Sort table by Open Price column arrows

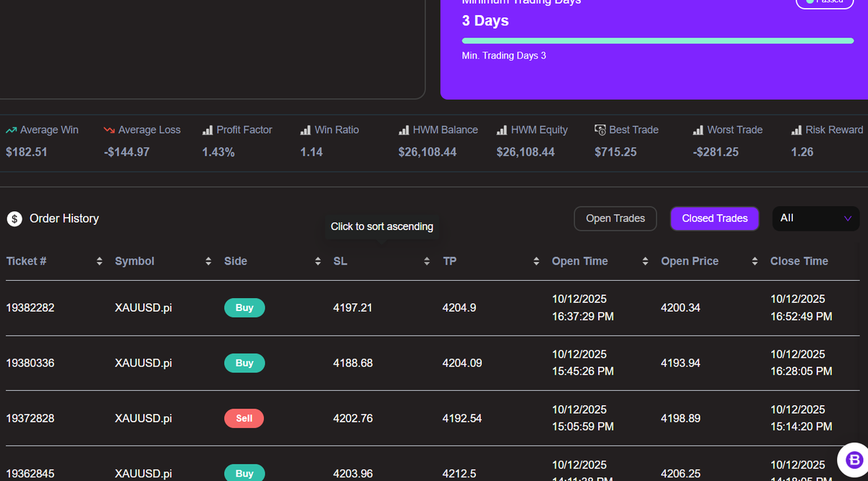pyautogui.click(x=754, y=261)
